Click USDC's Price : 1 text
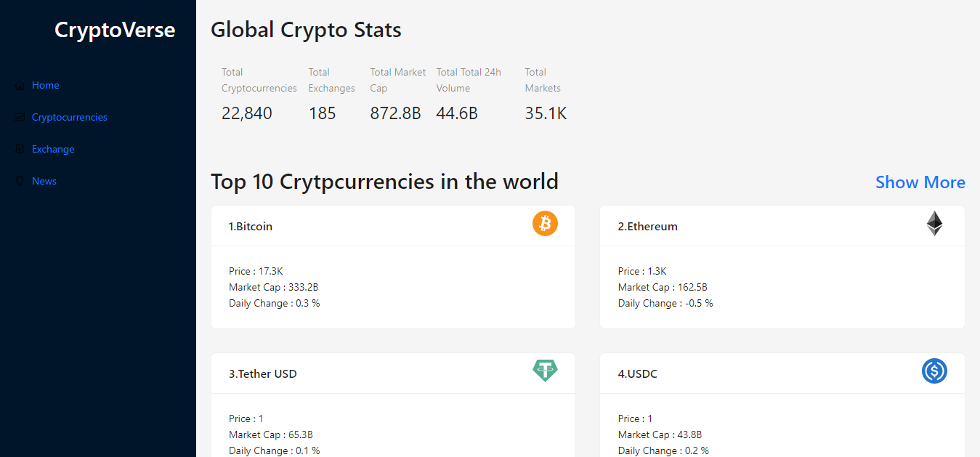This screenshot has width=980, height=457. 636,419
